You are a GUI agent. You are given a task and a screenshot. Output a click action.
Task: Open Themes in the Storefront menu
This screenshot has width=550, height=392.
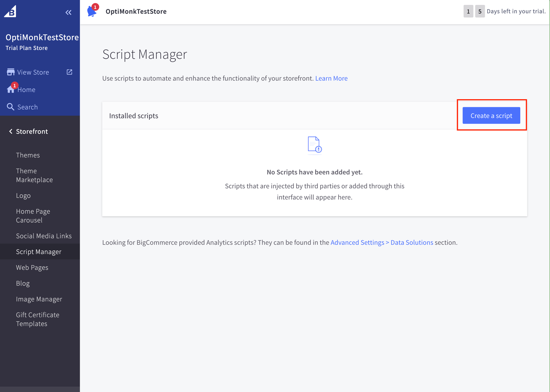[28, 155]
